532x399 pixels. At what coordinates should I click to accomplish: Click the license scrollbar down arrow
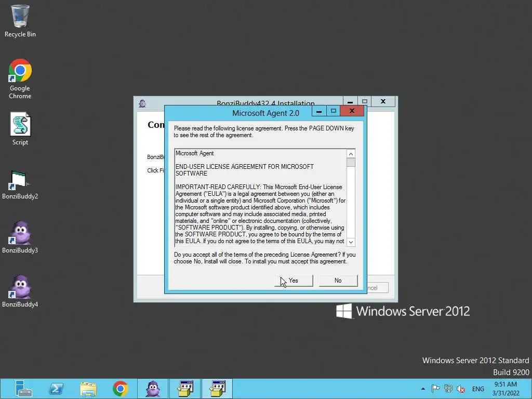(x=351, y=242)
